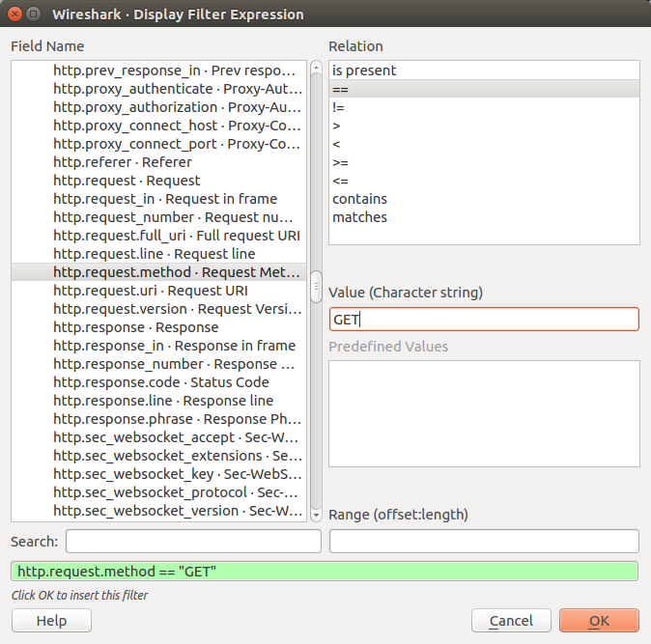Select http.sec_websocket_key field

tap(159, 473)
